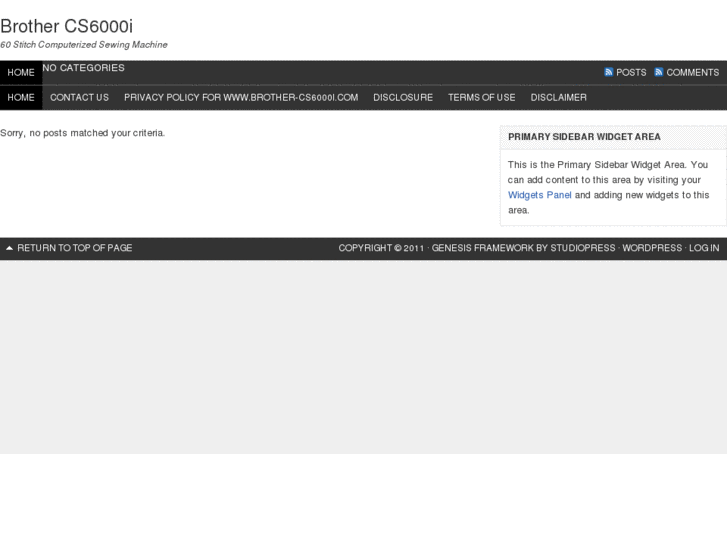Go to the Disclosure page
This screenshot has height=545, width=727.
click(x=403, y=97)
